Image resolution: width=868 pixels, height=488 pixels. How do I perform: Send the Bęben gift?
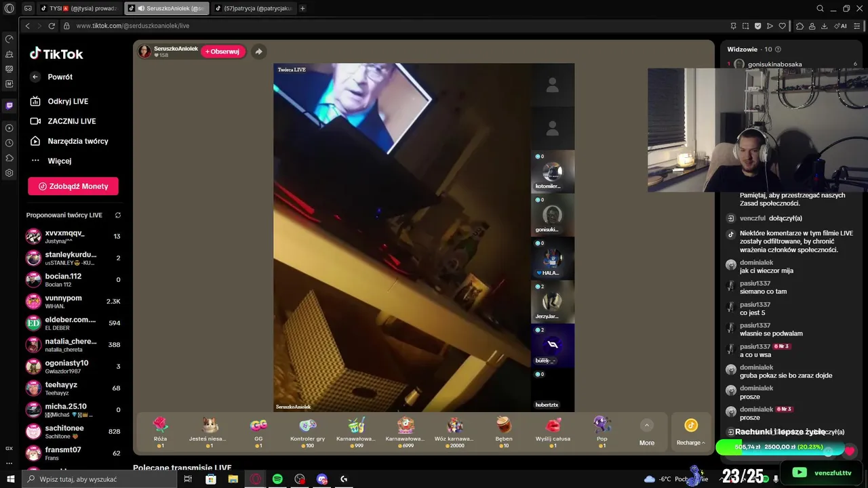[x=503, y=431]
